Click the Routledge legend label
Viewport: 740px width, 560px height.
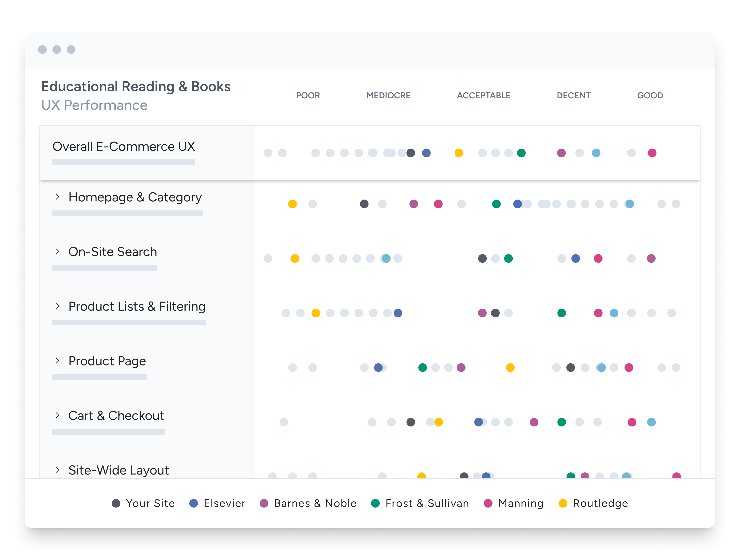pos(600,503)
